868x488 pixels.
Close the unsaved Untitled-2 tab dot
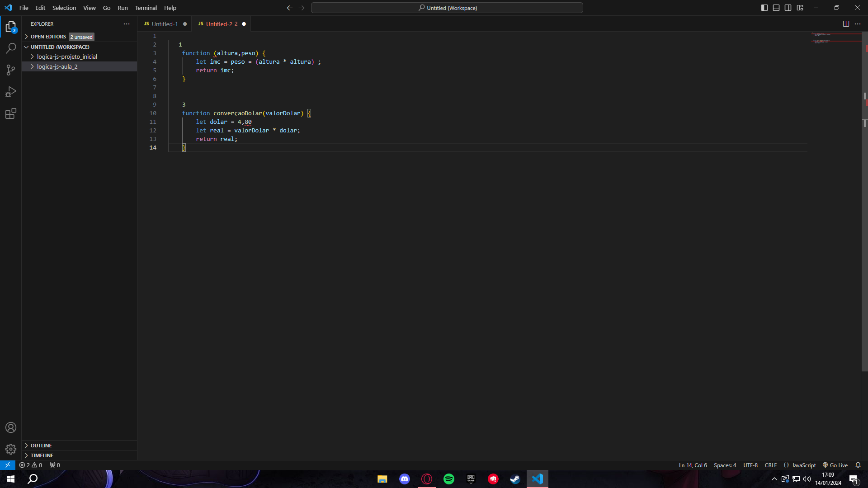(244, 24)
